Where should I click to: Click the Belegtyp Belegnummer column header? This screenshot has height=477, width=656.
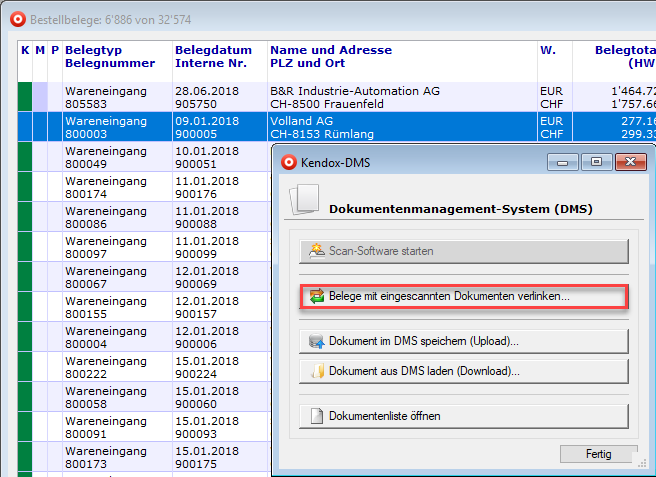[x=110, y=56]
